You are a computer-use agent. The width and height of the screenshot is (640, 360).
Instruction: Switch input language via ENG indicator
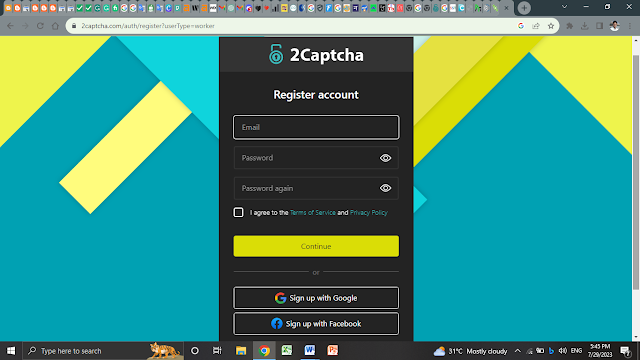coord(576,351)
